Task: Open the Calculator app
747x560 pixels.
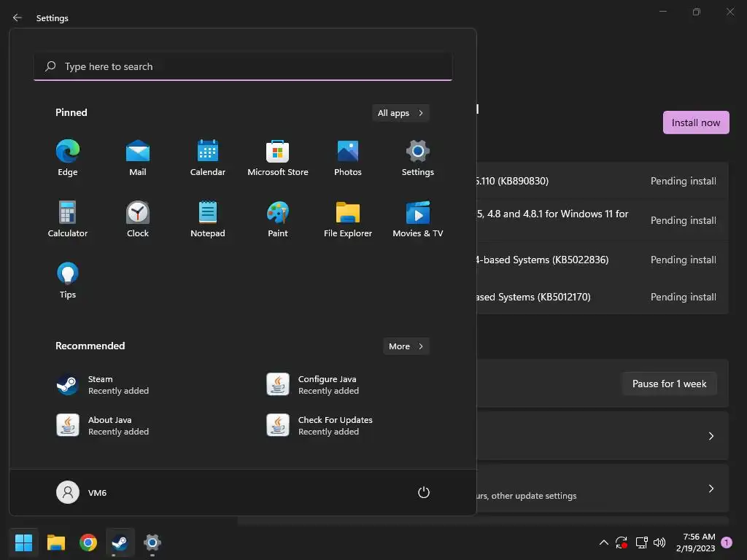Action: click(x=68, y=219)
